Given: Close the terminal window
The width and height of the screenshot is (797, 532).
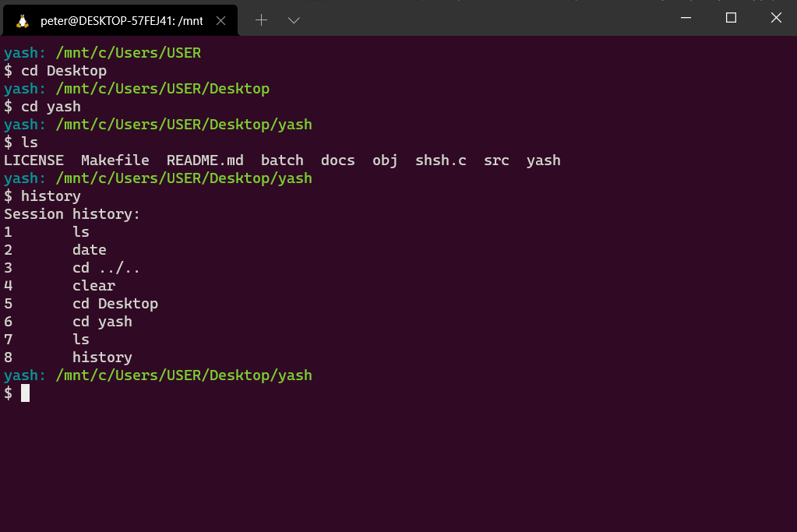Looking at the screenshot, I should click(775, 18).
